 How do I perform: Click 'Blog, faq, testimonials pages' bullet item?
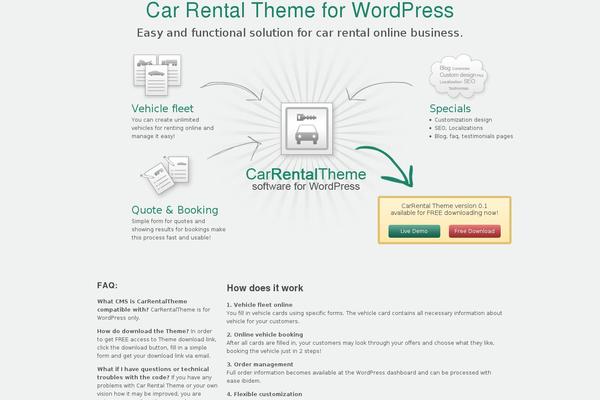tap(474, 136)
